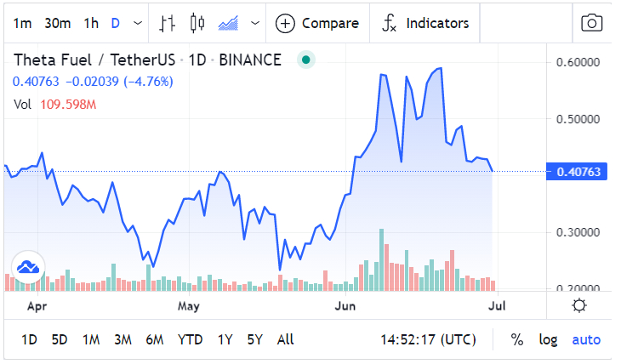Image resolution: width=621 pixels, height=364 pixels.
Task: Open Compare symbol dialog
Action: coord(317,23)
